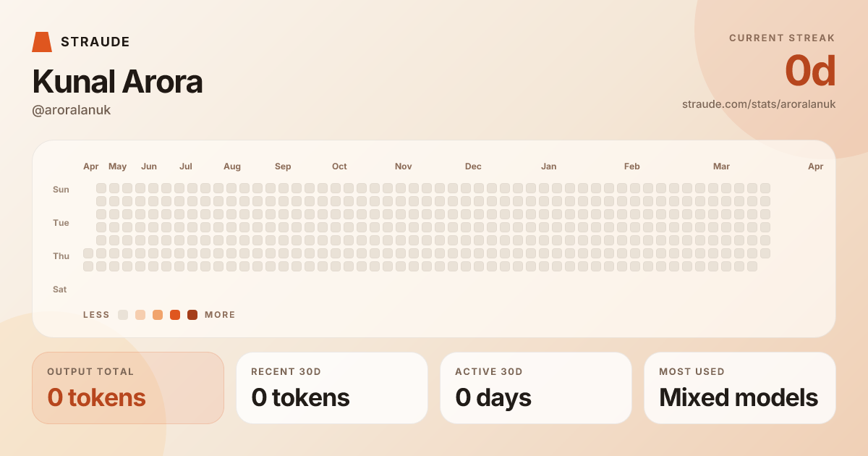This screenshot has height=456, width=868.
Task: Select the Kunal Arora profile name
Action: 117,82
